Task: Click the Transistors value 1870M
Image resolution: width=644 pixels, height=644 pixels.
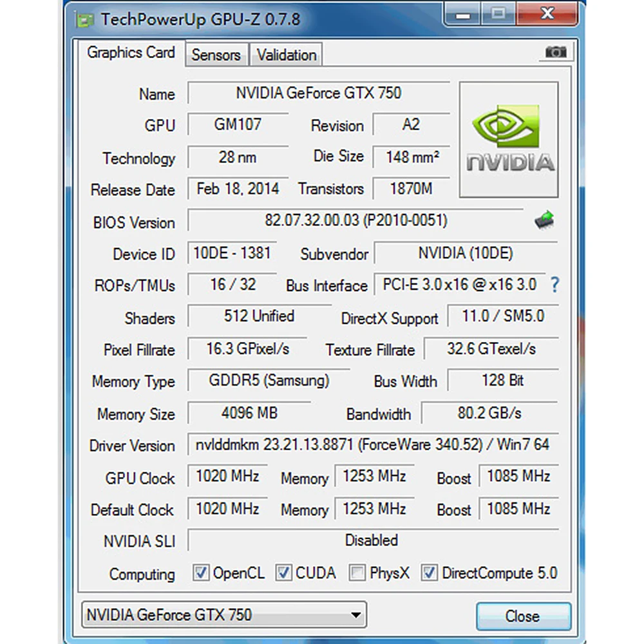Action: click(411, 189)
